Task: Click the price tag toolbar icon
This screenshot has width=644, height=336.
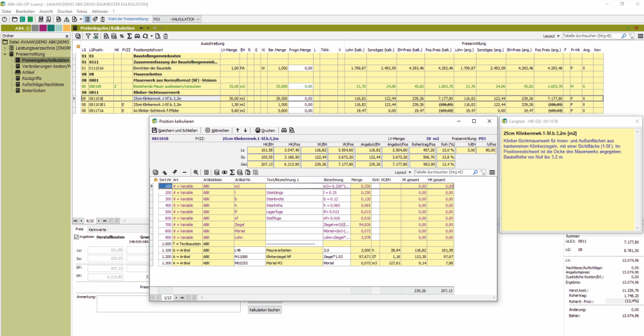Action: pos(95,19)
